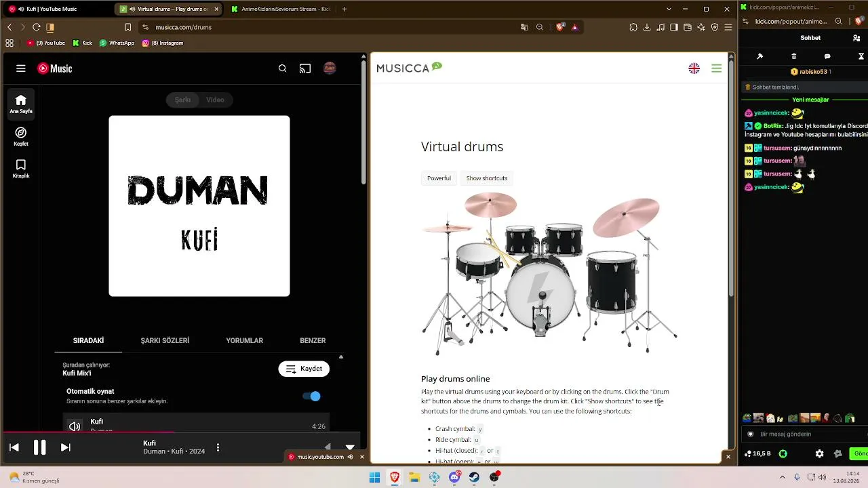The image size is (868, 488).
Task: Click the Kick chat speech bubble icon
Action: (x=827, y=56)
